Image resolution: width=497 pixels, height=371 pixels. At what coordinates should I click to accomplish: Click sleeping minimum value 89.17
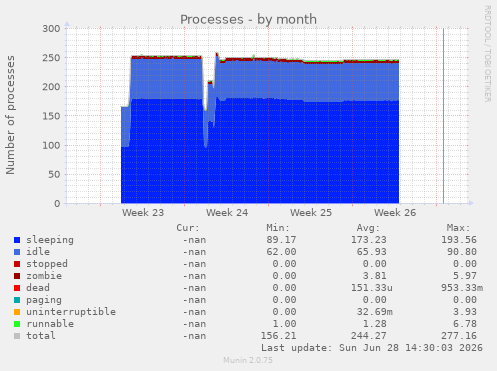point(281,240)
